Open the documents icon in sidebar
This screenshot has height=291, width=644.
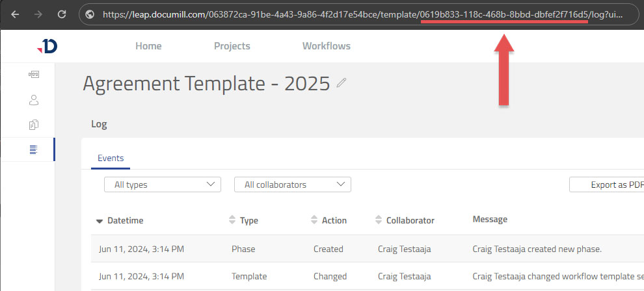tap(34, 125)
